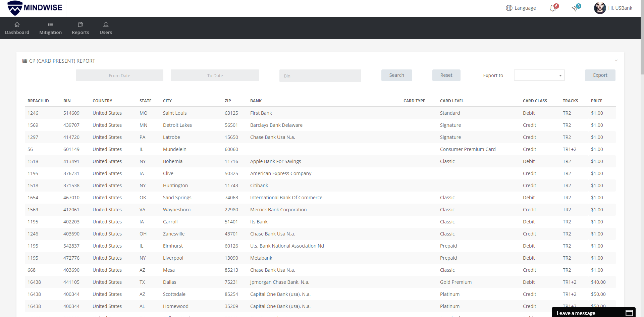Select the Mitigation navigation icon
This screenshot has width=644, height=317.
50,28
